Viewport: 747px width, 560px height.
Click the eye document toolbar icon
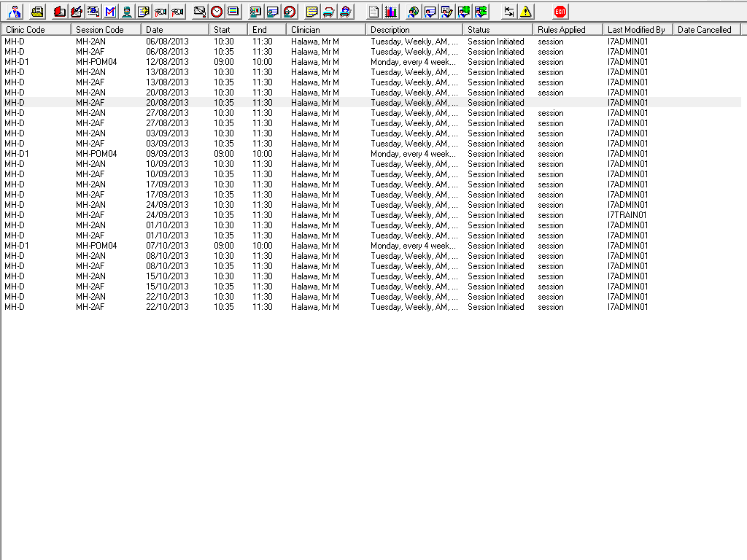[x=93, y=12]
